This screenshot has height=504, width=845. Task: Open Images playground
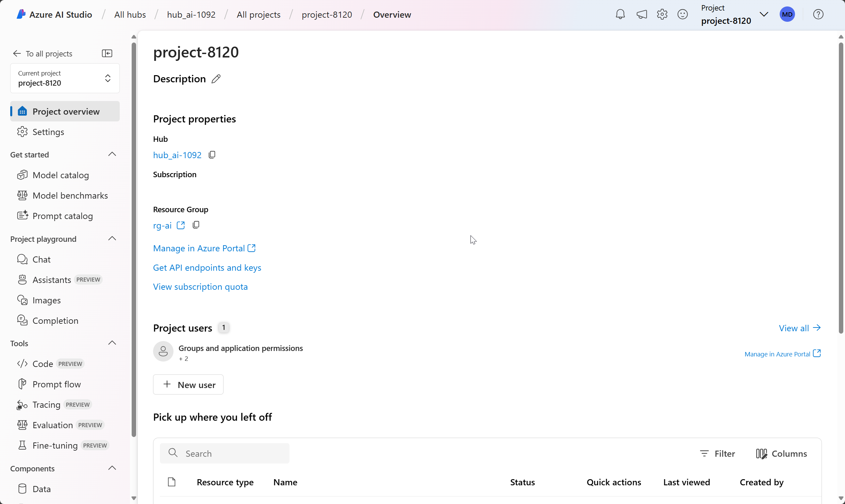65,300
